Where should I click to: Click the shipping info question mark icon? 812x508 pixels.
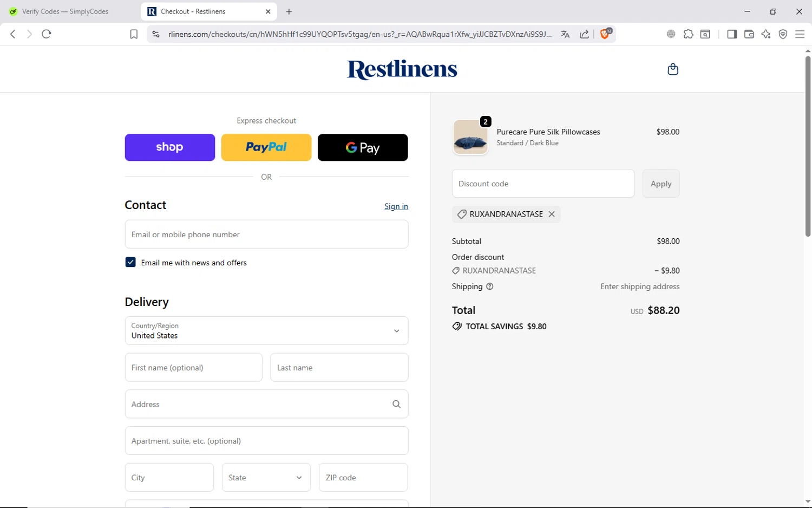[x=490, y=286]
